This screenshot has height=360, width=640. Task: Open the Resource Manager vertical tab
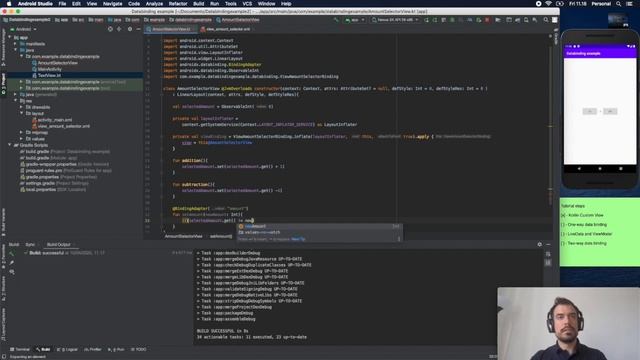[4, 46]
